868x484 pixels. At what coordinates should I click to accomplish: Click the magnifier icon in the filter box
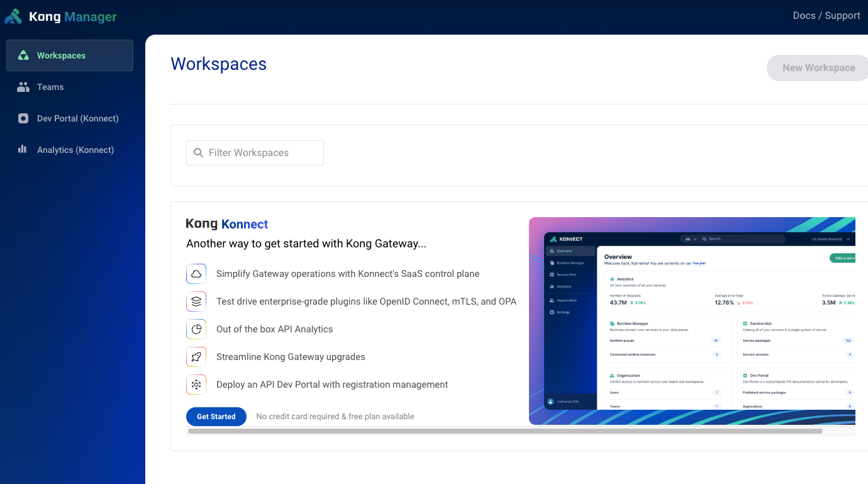pyautogui.click(x=199, y=153)
